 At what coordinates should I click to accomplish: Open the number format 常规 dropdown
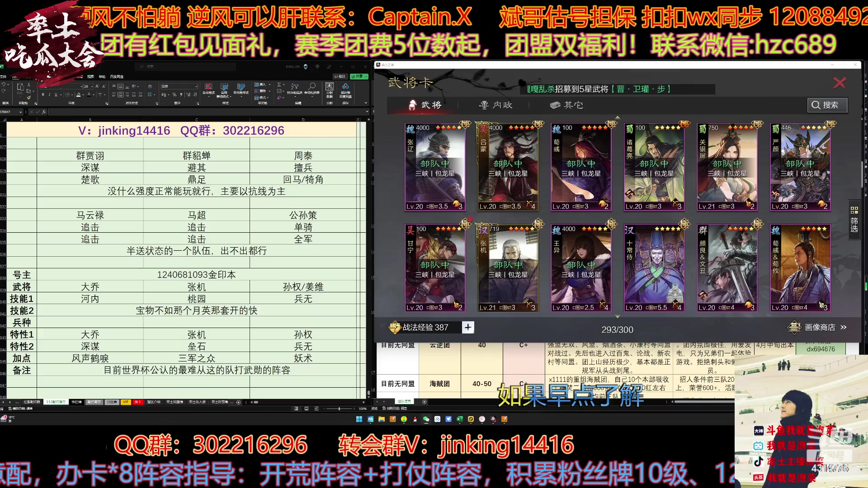click(x=196, y=86)
